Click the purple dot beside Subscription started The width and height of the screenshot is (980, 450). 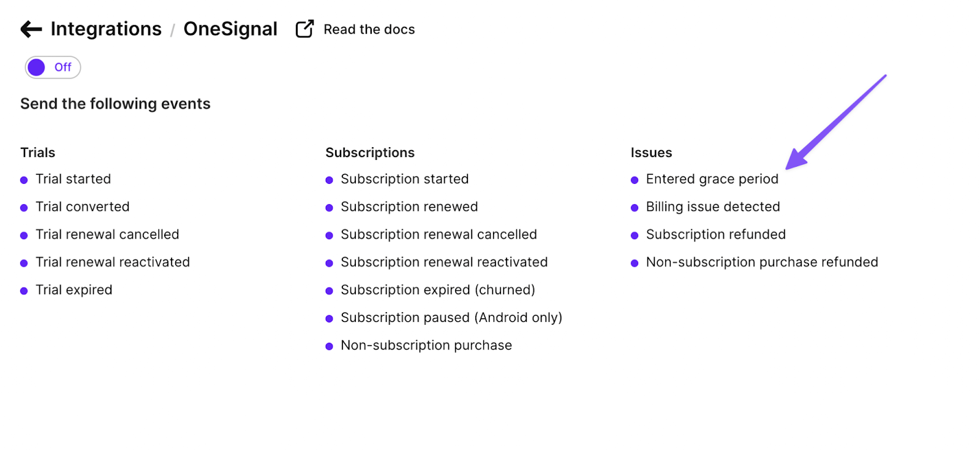pyautogui.click(x=329, y=179)
